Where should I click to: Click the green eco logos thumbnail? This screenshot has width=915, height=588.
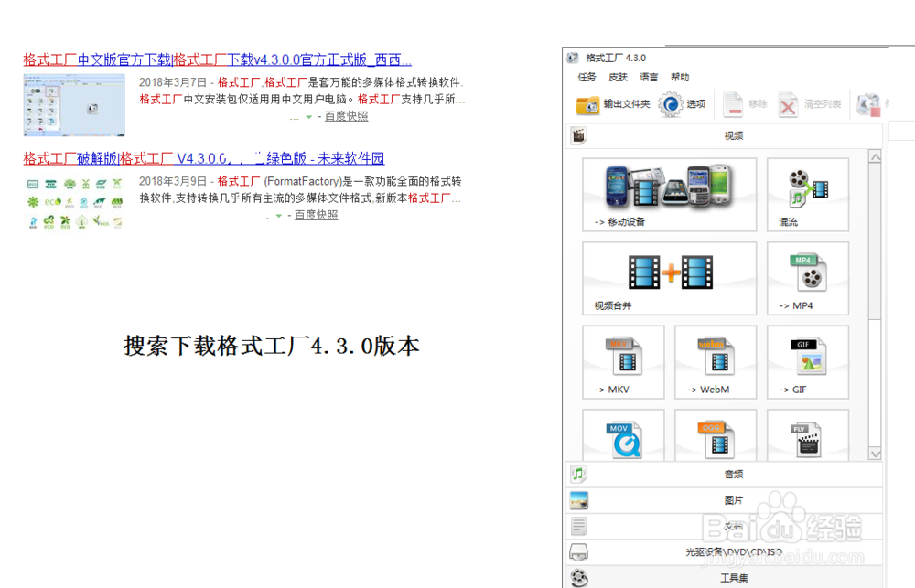pyautogui.click(x=74, y=204)
